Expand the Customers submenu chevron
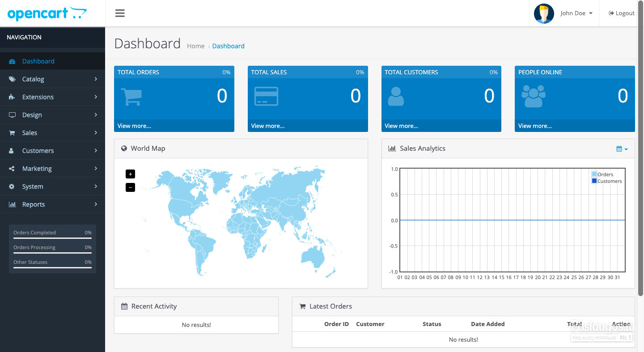Viewport: 644px width, 352px height. 96,151
